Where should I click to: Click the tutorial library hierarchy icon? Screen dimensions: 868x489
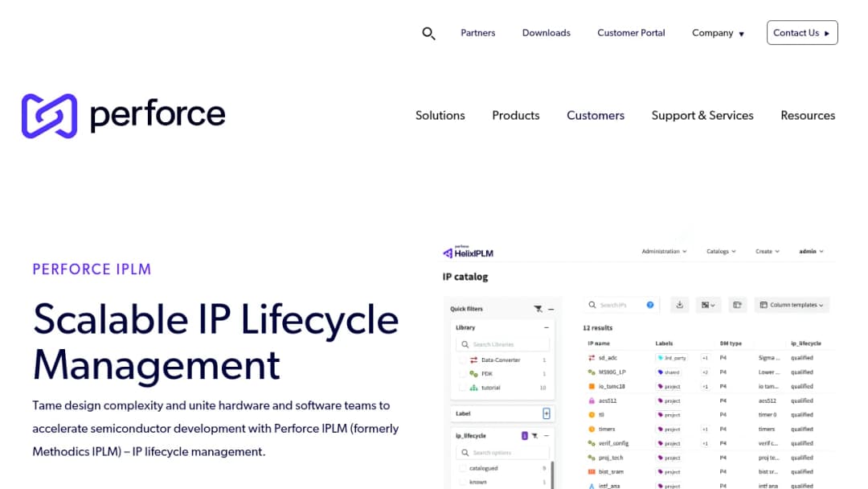tap(474, 388)
